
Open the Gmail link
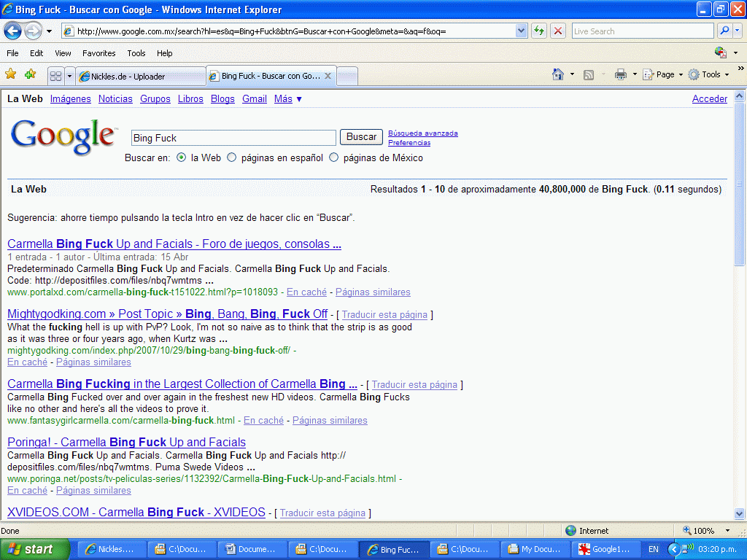tap(255, 98)
